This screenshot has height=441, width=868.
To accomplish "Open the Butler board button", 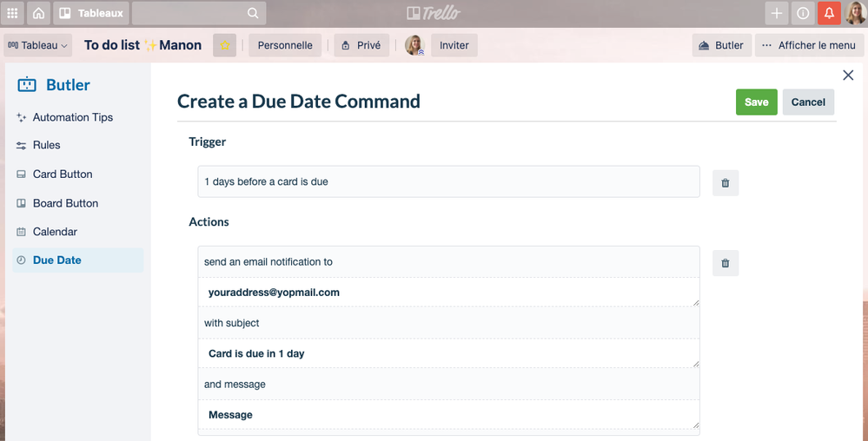I will tap(722, 45).
